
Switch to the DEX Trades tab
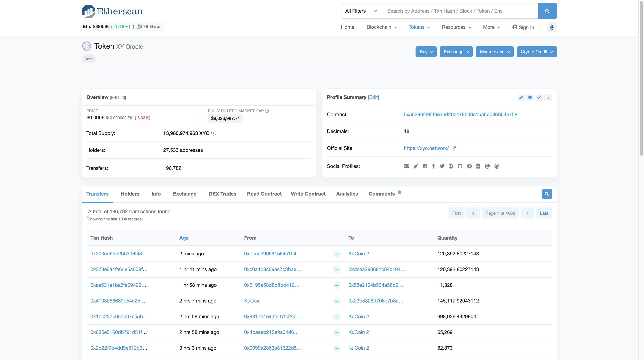[222, 194]
